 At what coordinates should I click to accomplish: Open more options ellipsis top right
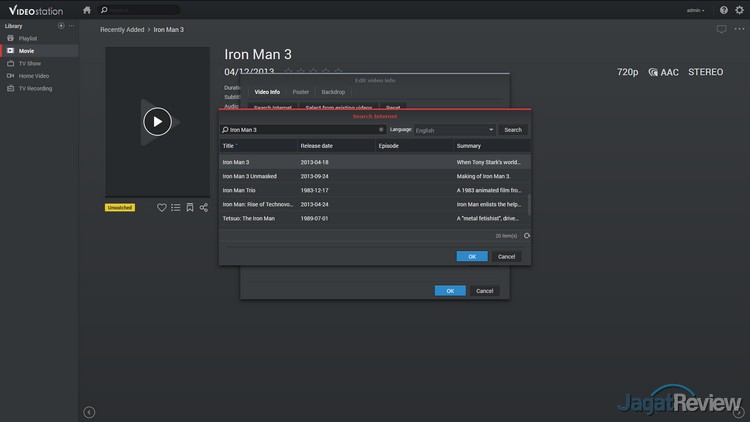coord(739,29)
